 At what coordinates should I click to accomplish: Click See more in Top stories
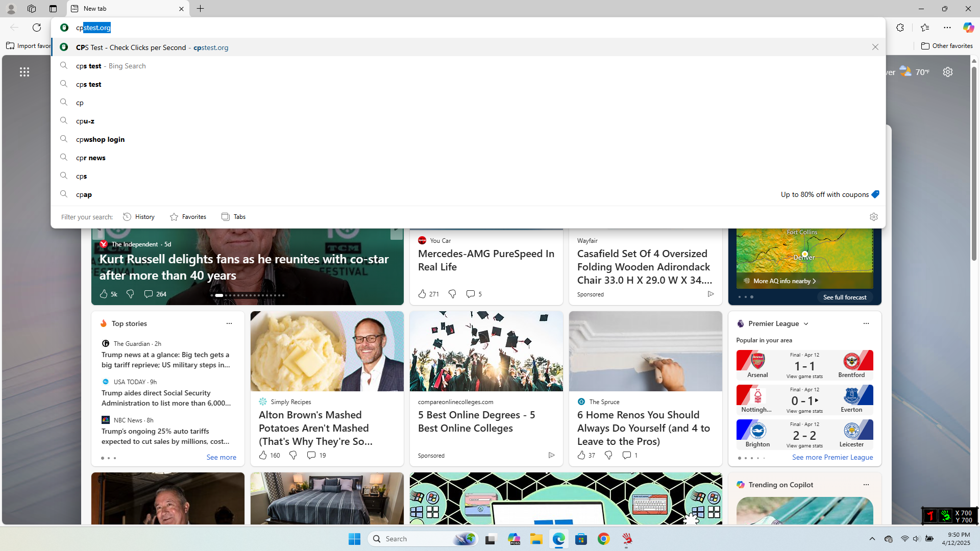click(x=222, y=458)
